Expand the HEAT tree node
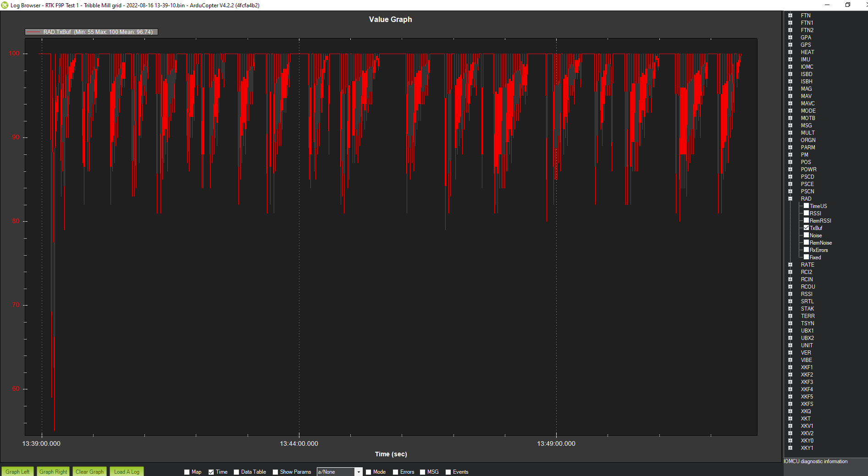This screenshot has width=868, height=476. coord(790,52)
